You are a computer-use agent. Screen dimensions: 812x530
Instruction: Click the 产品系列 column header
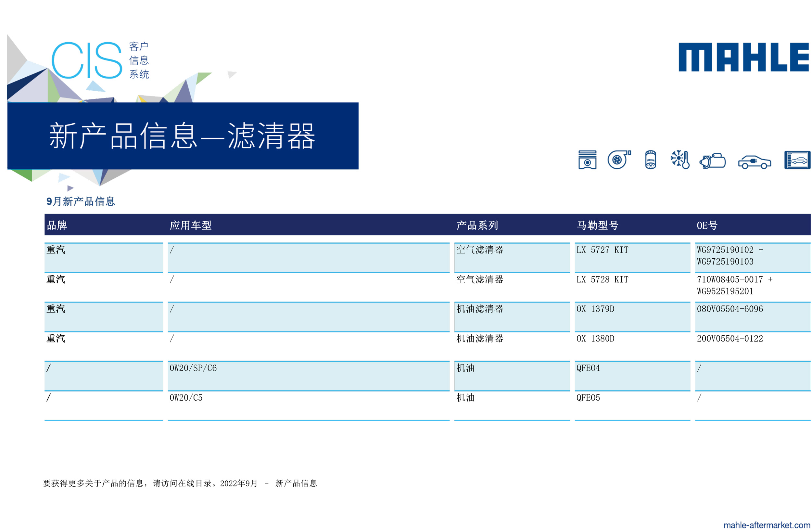pos(477,225)
